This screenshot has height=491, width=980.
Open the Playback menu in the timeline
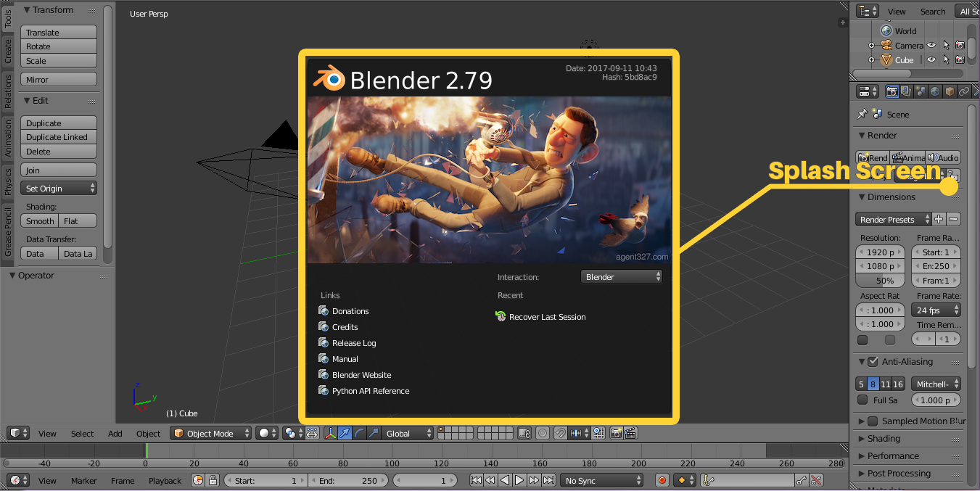click(x=165, y=480)
